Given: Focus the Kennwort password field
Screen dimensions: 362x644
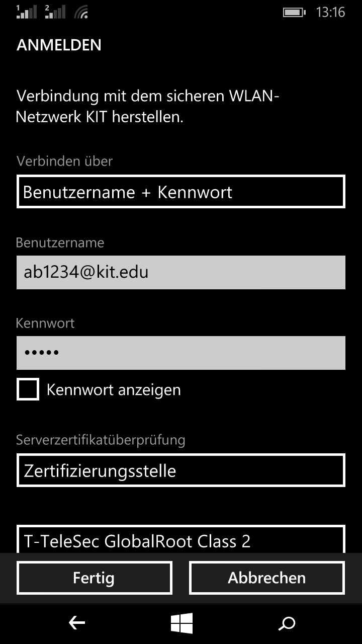Looking at the screenshot, I should [181, 353].
